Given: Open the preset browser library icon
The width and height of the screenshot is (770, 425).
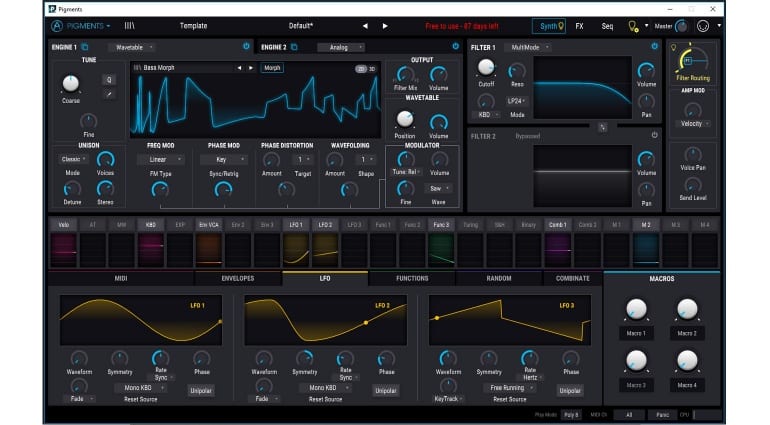Looking at the screenshot, I should click(x=129, y=26).
